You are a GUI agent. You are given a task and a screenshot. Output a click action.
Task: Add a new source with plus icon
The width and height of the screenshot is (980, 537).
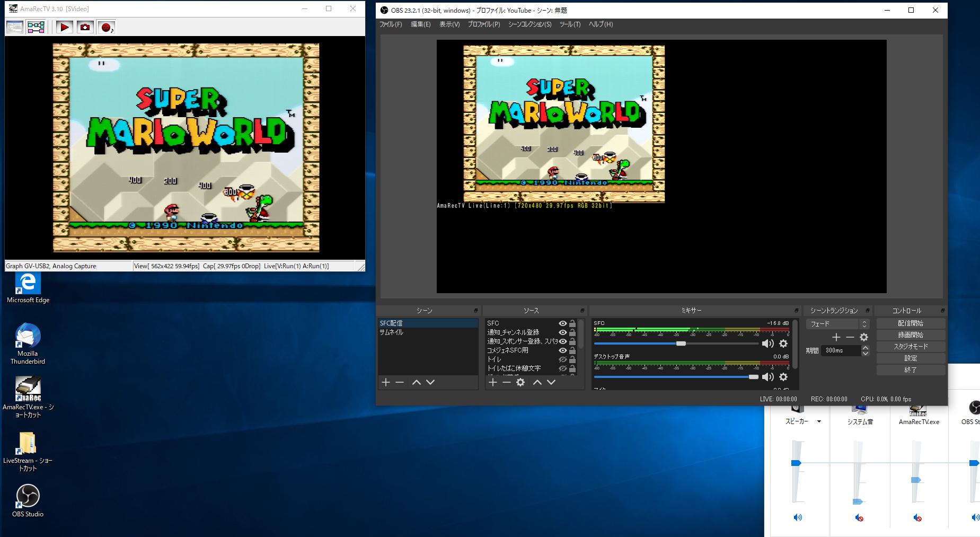coord(493,382)
